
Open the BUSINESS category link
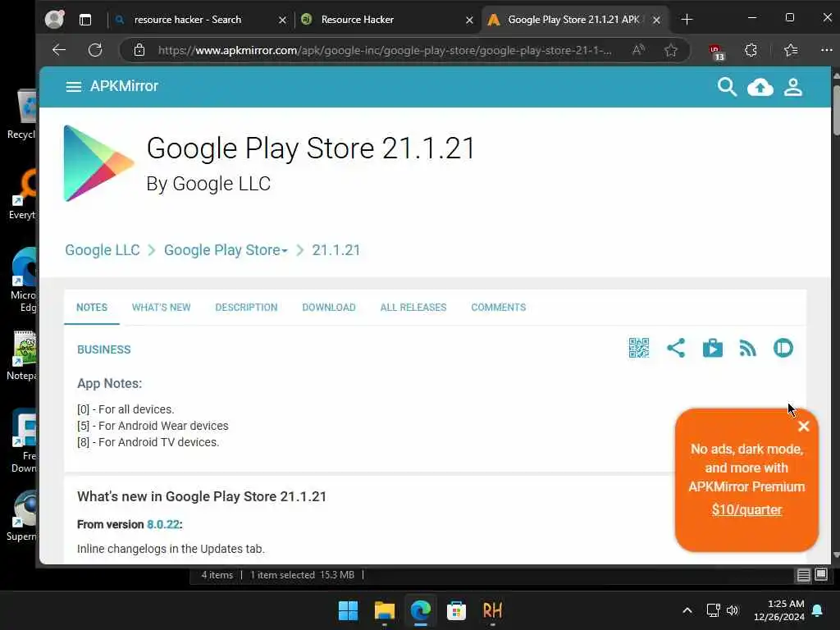tap(104, 349)
